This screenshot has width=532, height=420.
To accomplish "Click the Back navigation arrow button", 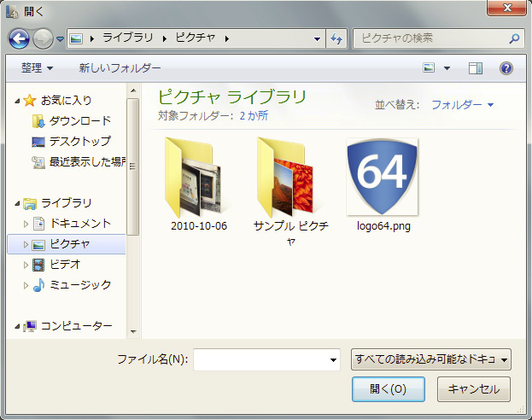I will 19,38.
